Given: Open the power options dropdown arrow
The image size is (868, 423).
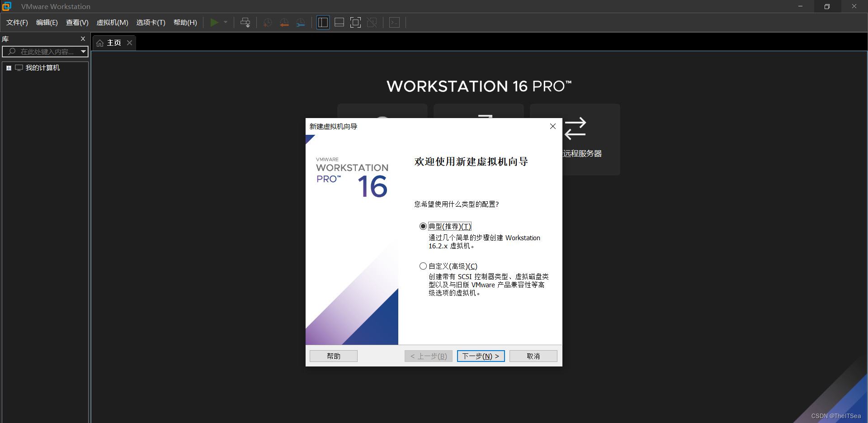Looking at the screenshot, I should click(x=226, y=22).
